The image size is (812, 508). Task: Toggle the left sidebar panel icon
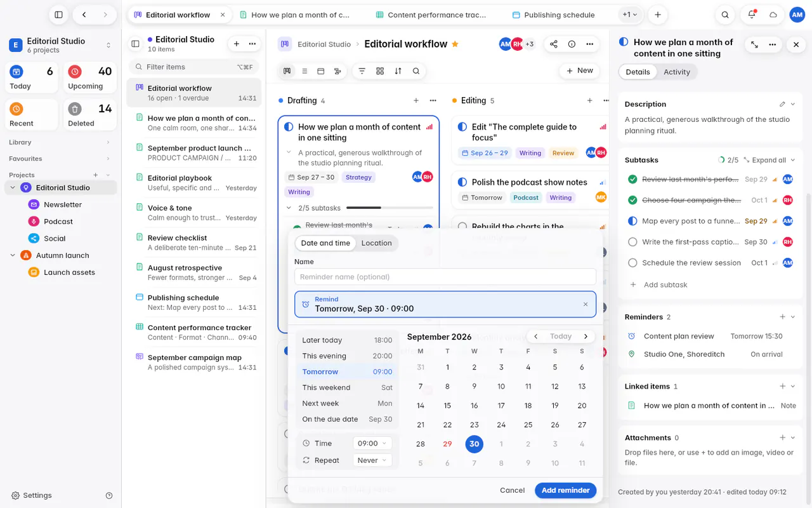pyautogui.click(x=58, y=15)
